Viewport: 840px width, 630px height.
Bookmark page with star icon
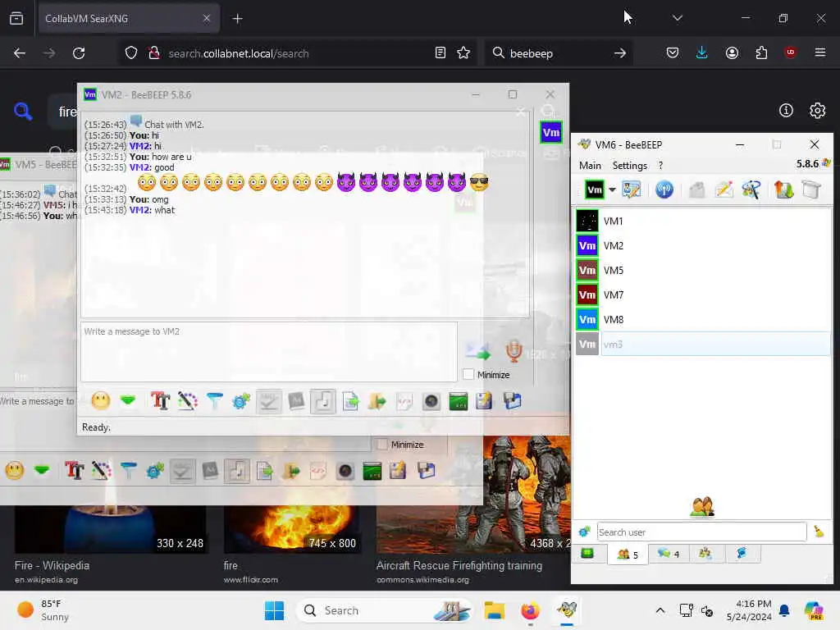click(x=463, y=52)
